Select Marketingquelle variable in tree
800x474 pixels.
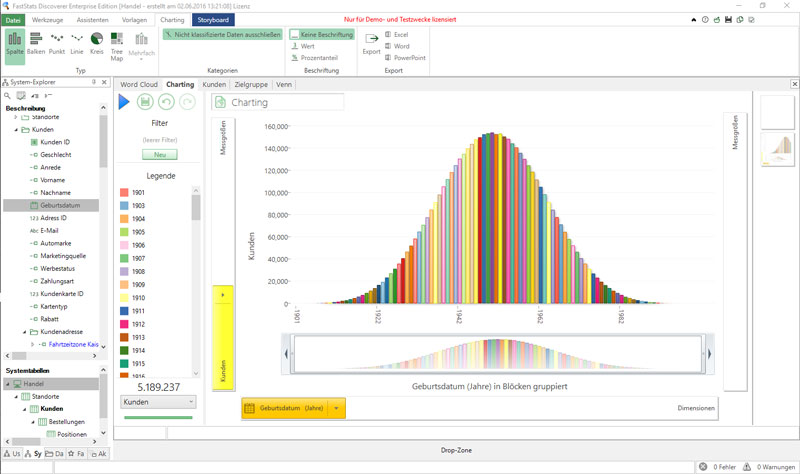coord(63,256)
